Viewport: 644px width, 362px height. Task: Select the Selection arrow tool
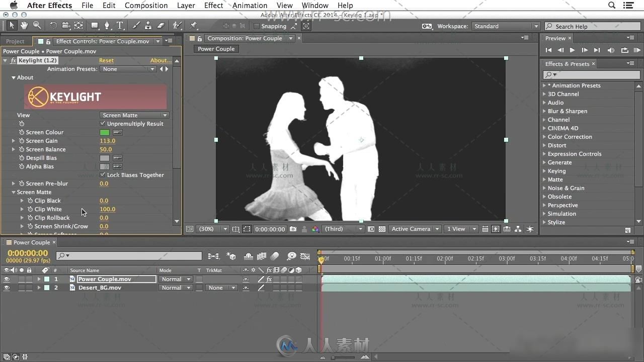coord(12,25)
